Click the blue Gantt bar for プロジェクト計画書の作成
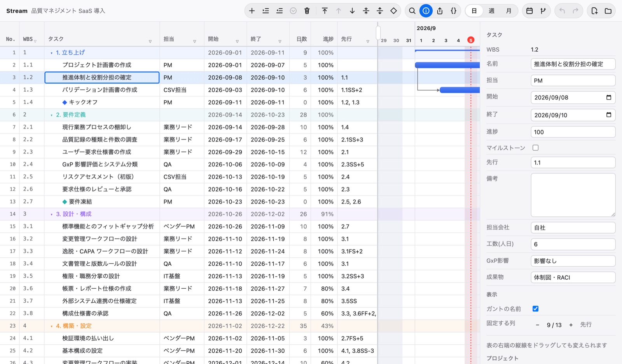 (447, 65)
